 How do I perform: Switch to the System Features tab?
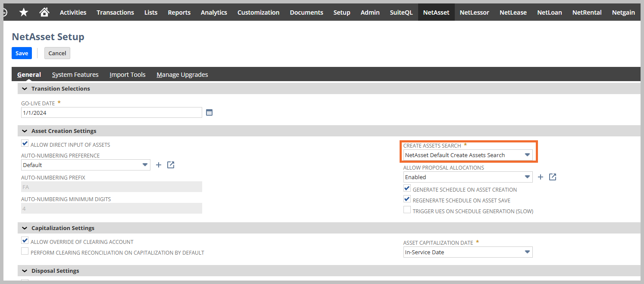[75, 75]
